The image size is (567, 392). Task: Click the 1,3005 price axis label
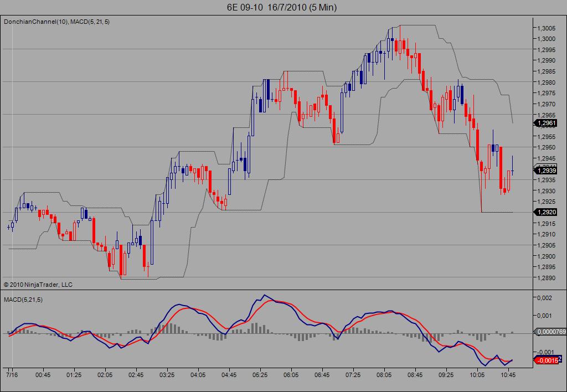(546, 28)
